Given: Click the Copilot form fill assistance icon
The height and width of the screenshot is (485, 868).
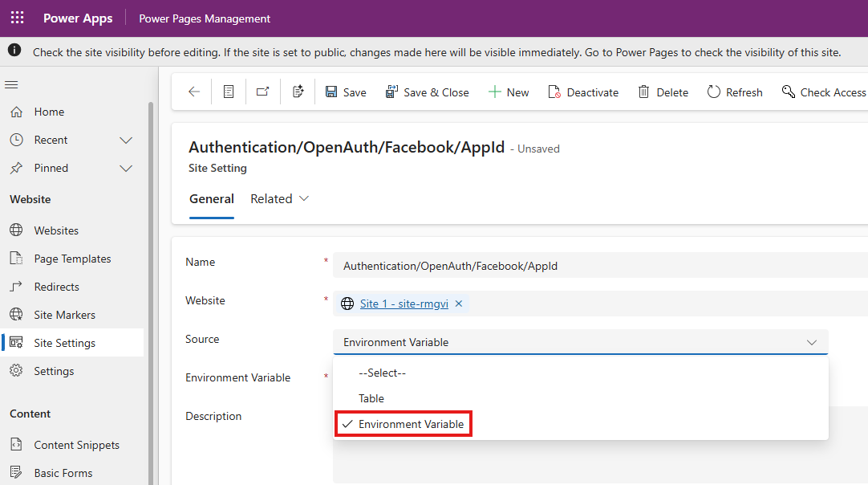Looking at the screenshot, I should [298, 92].
